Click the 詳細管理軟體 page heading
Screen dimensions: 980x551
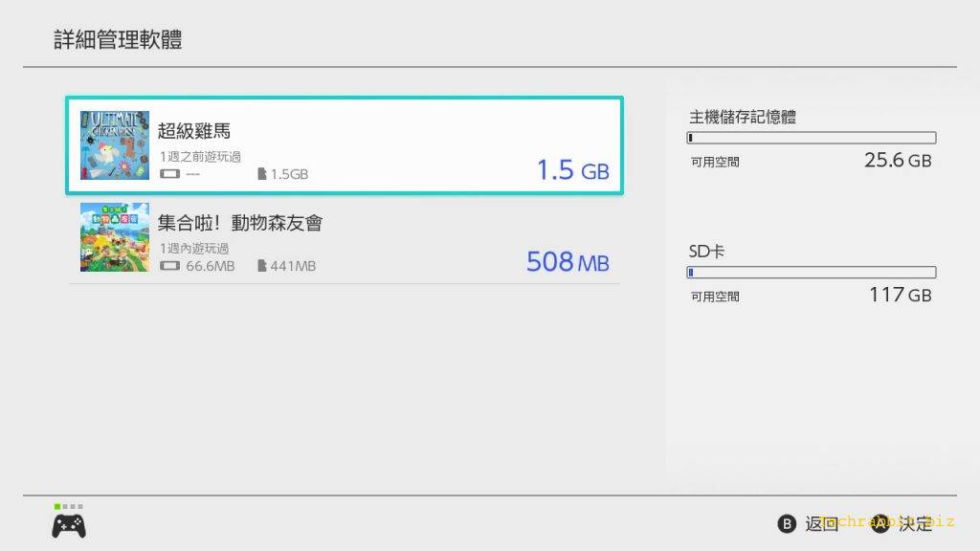click(118, 39)
